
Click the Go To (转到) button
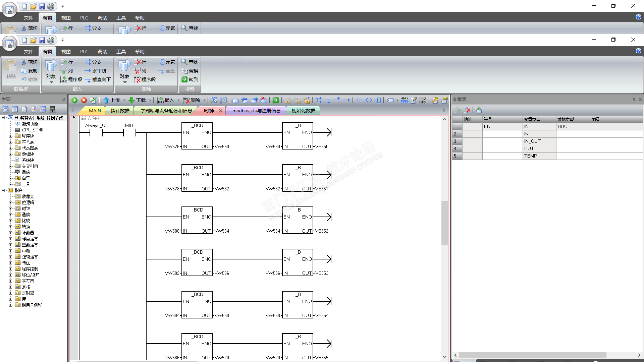[190, 79]
